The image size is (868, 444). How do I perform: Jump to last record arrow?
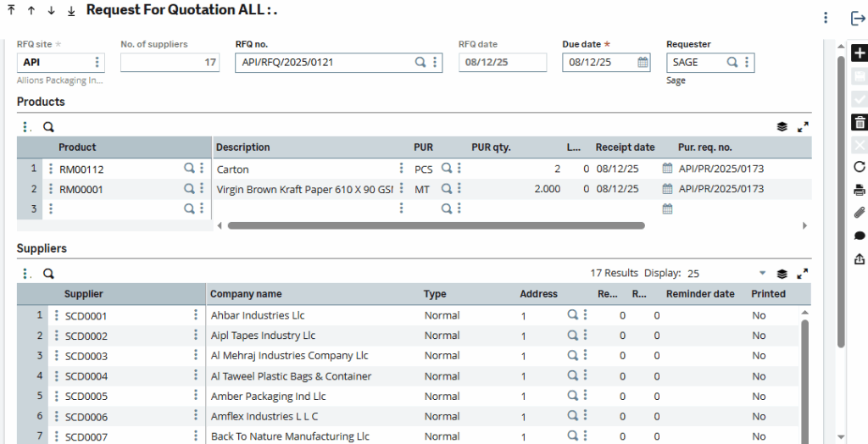[71, 11]
